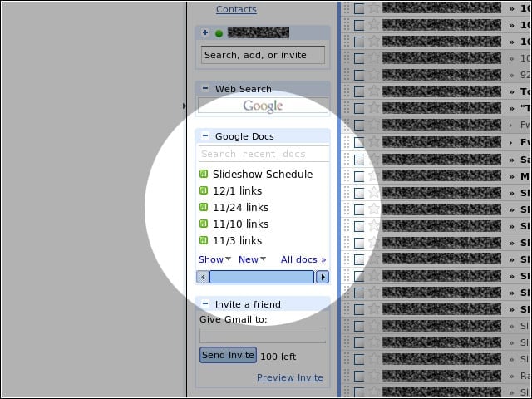Image resolution: width=532 pixels, height=399 pixels.
Task: Expand the conversation marker of the "92" row
Action: tap(511, 76)
